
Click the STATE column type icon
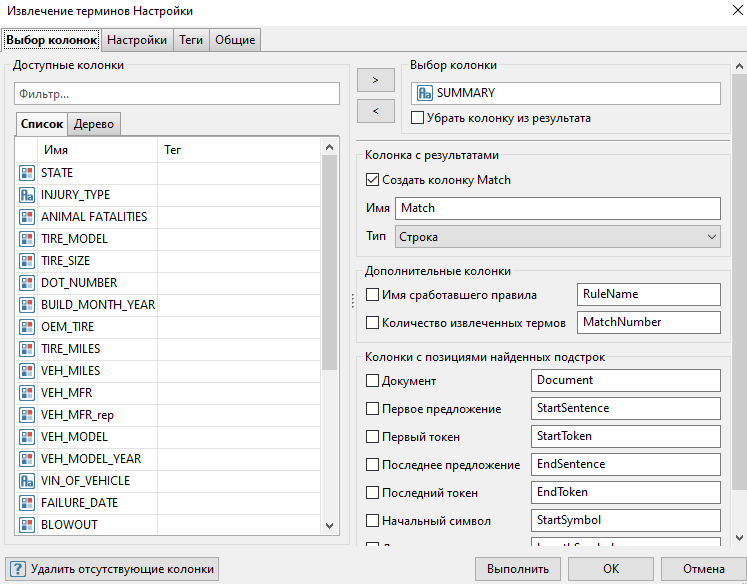(x=27, y=173)
